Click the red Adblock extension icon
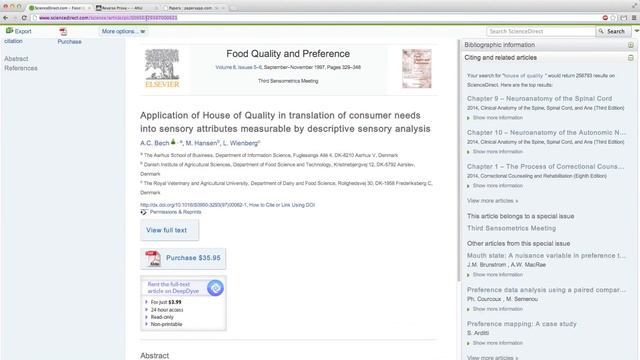Viewport: 640px width, 360px height. click(x=605, y=18)
